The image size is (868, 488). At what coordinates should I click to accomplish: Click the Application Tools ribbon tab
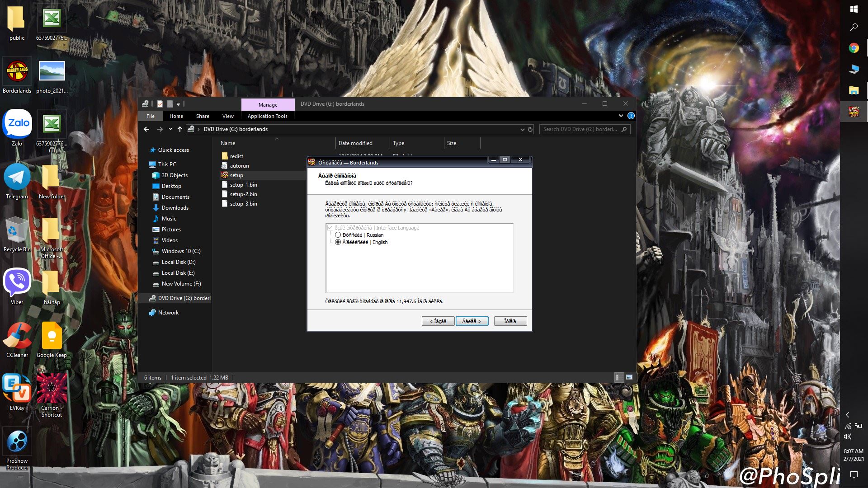point(267,116)
